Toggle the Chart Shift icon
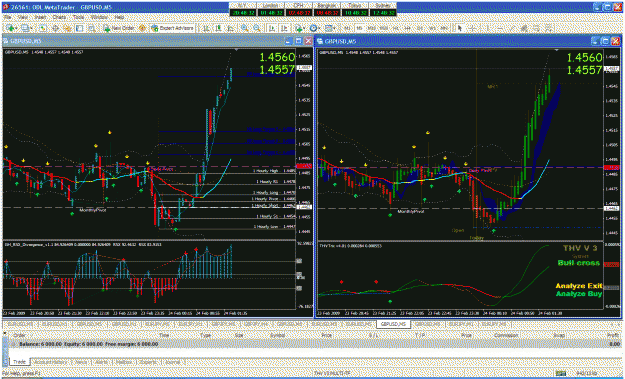625x379 pixels. point(284,28)
